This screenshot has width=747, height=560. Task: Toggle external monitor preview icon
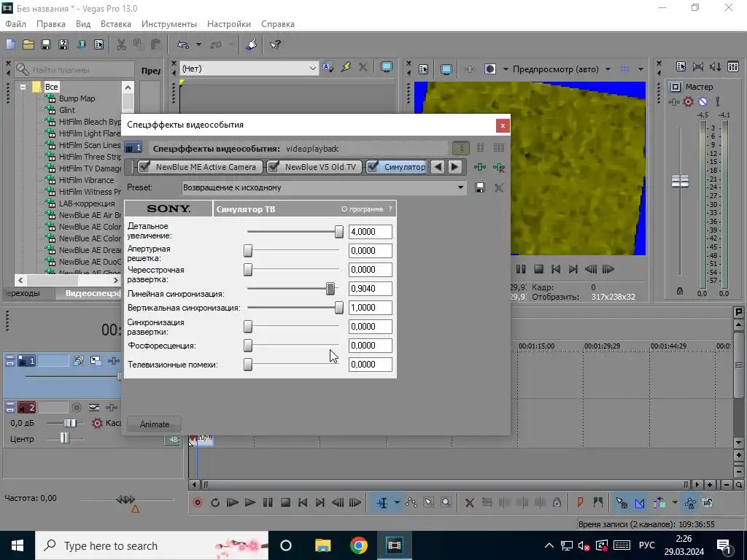click(x=446, y=69)
